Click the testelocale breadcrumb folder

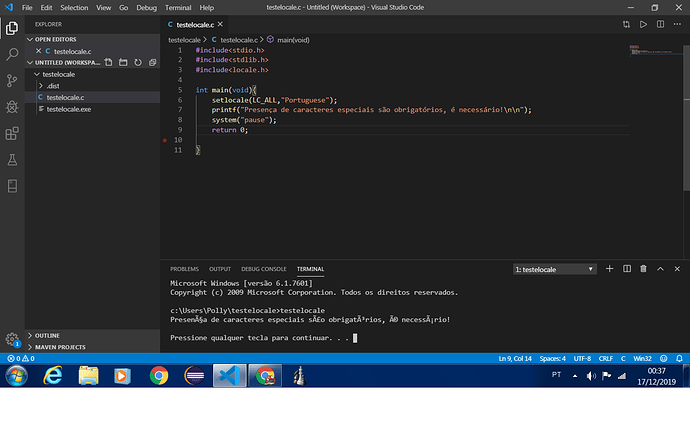tap(184, 40)
